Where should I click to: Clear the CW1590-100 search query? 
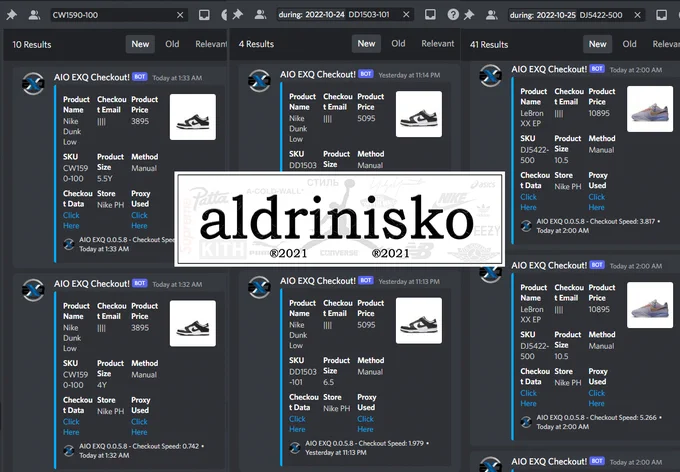180,15
